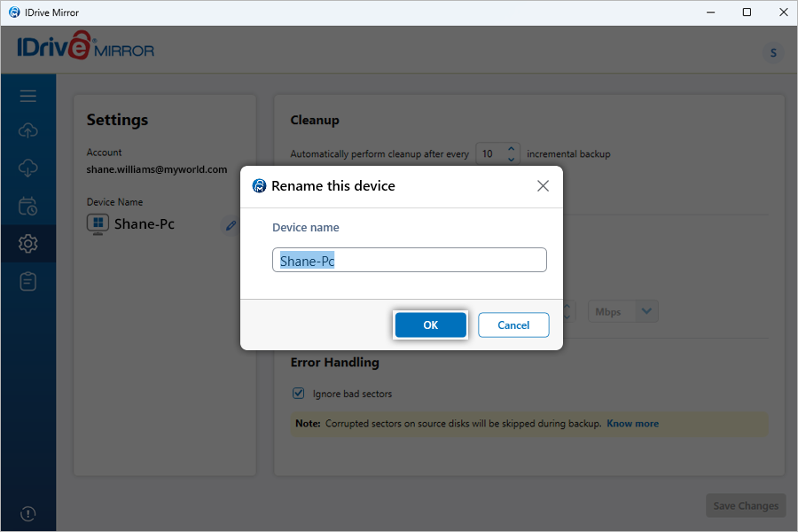Open the hamburger menu in the sidebar
This screenshot has width=798, height=532.
(27, 96)
